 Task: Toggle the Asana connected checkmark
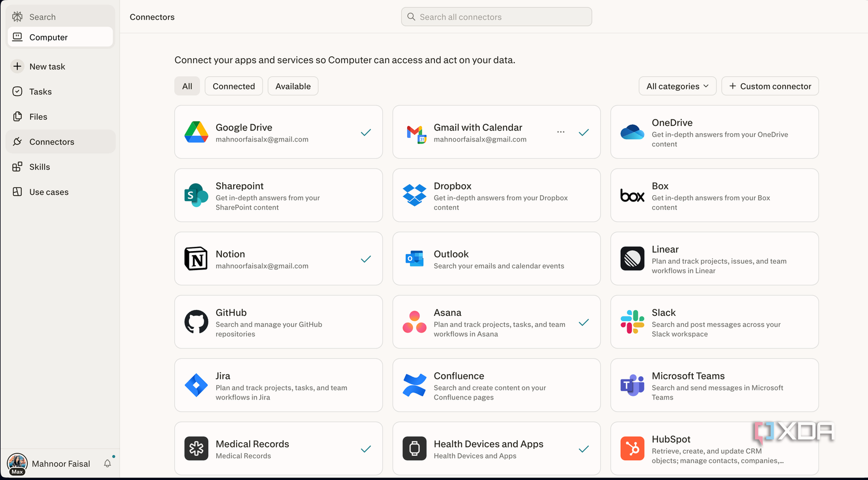pyautogui.click(x=583, y=322)
